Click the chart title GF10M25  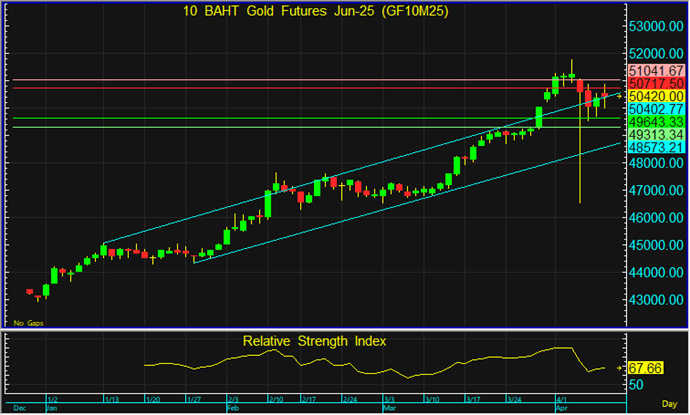315,11
